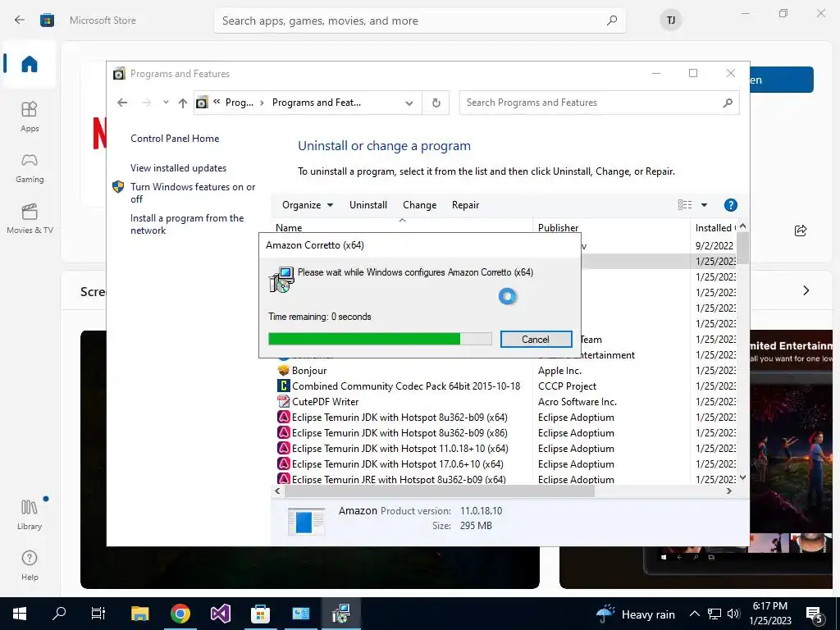Open the Microsoft Store Home tab

point(30,64)
